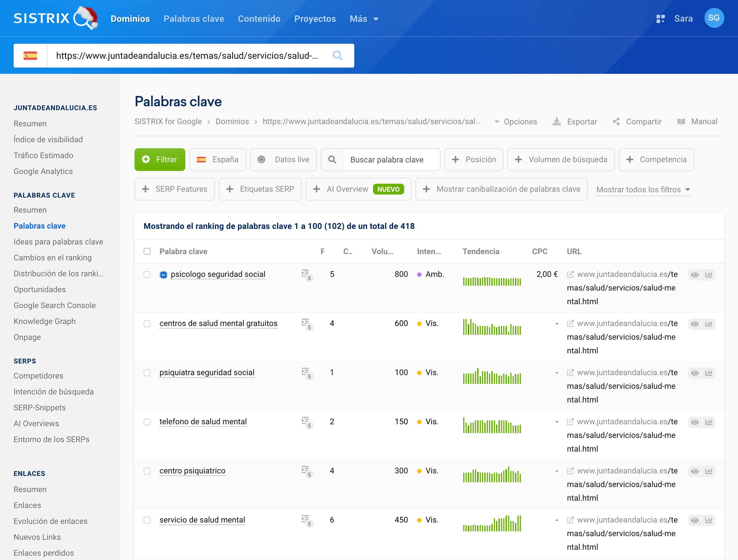Click the search magnifier in URL bar
The height and width of the screenshot is (560, 738).
337,55
